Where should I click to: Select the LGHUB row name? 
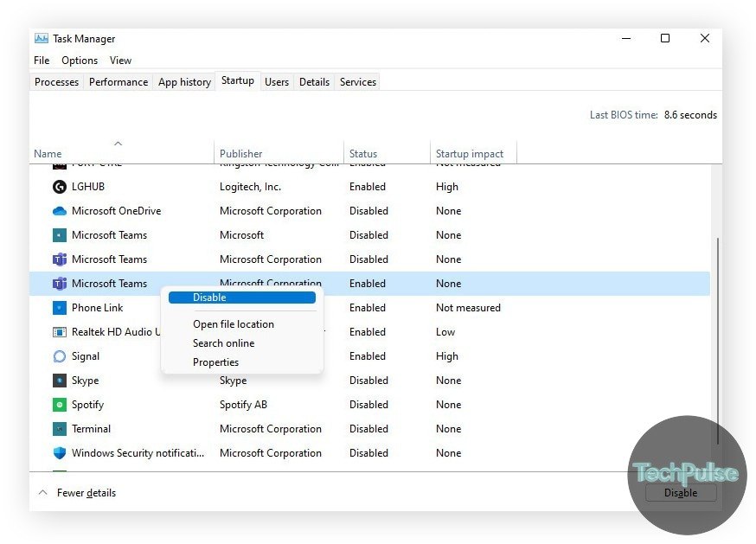(x=87, y=187)
